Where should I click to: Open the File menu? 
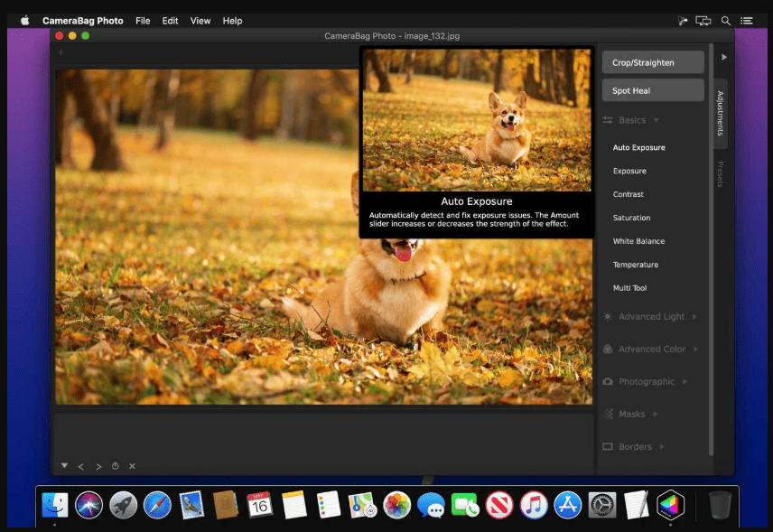pyautogui.click(x=143, y=21)
